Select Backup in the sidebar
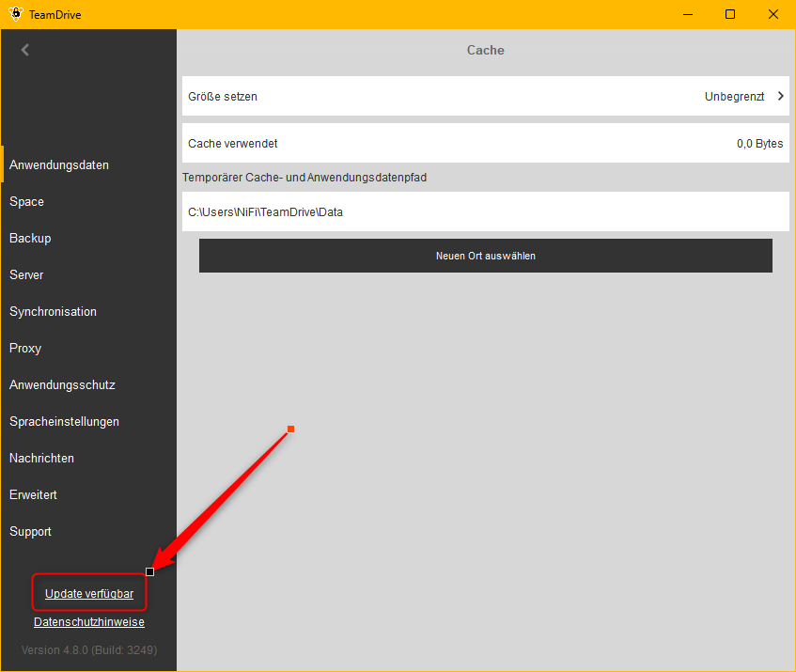The width and height of the screenshot is (796, 672). tap(30, 238)
